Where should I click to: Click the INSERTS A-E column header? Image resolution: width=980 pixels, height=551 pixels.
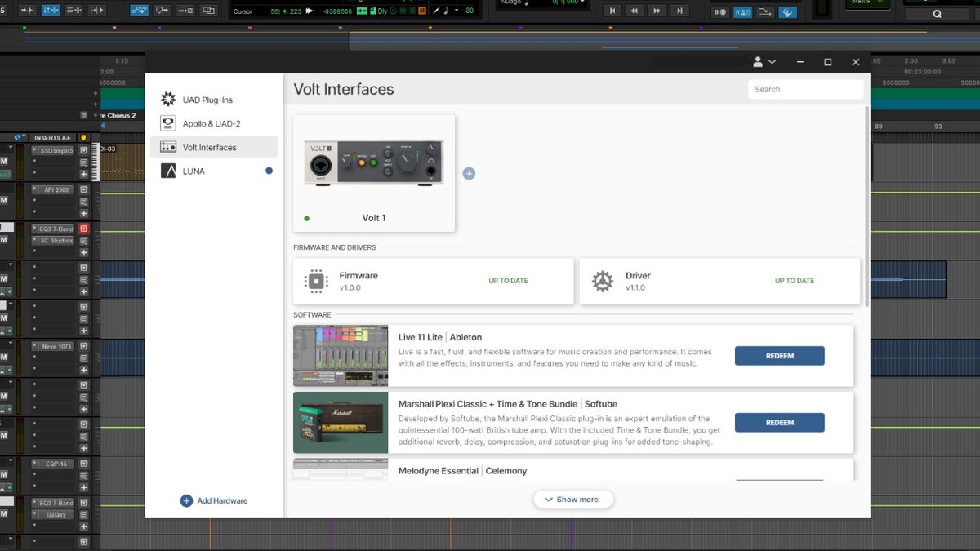point(52,137)
